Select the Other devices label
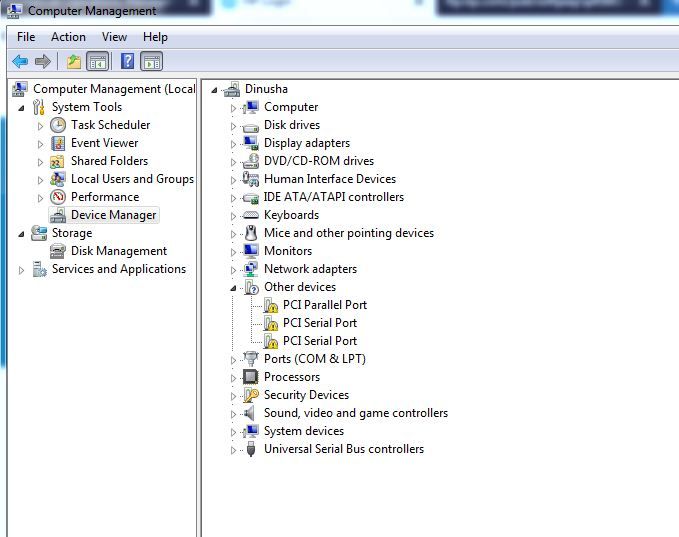This screenshot has width=679, height=537. pyautogui.click(x=300, y=287)
